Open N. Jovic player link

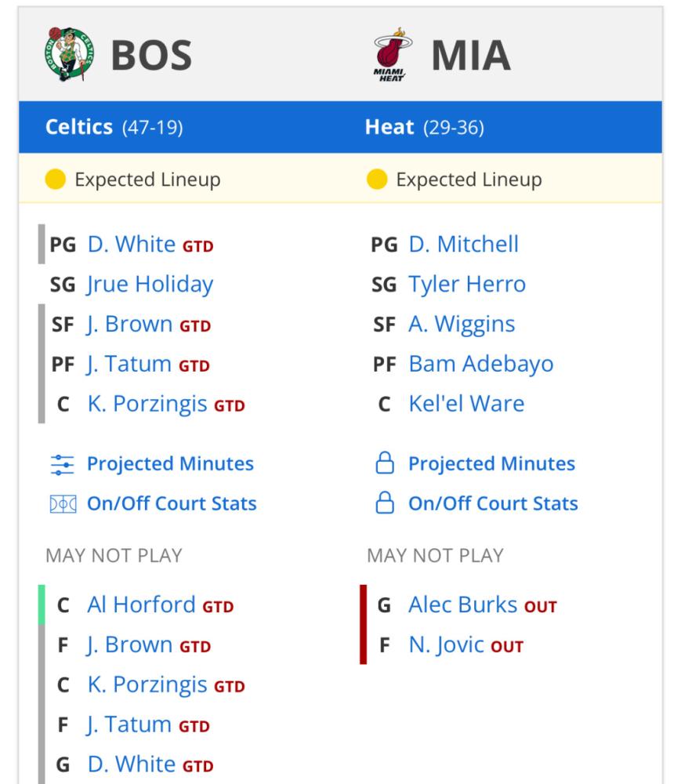coord(447,644)
